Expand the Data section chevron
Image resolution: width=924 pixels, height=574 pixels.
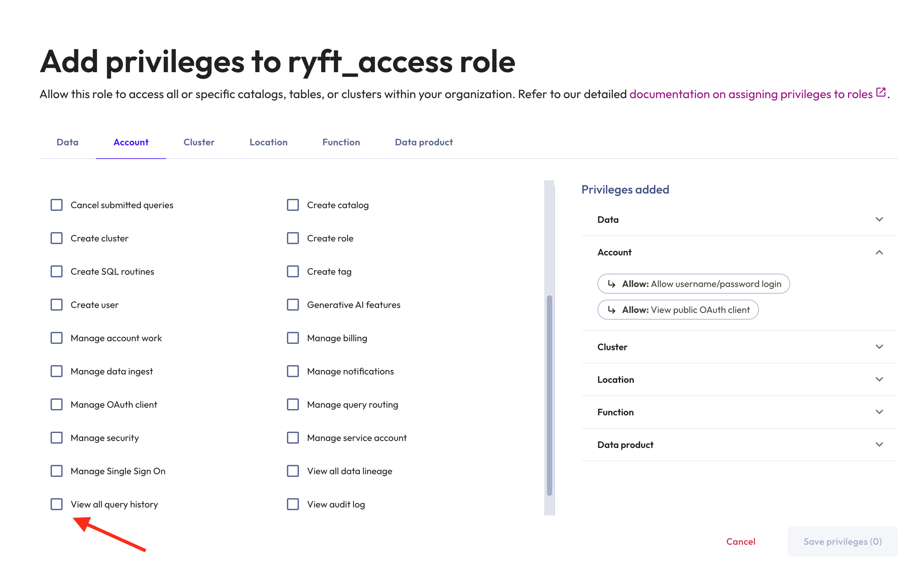click(879, 219)
